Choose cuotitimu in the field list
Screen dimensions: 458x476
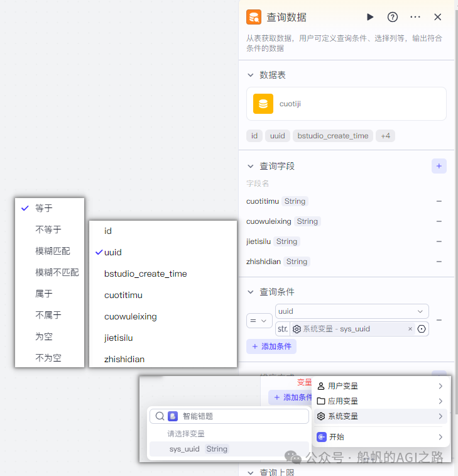(x=163, y=295)
